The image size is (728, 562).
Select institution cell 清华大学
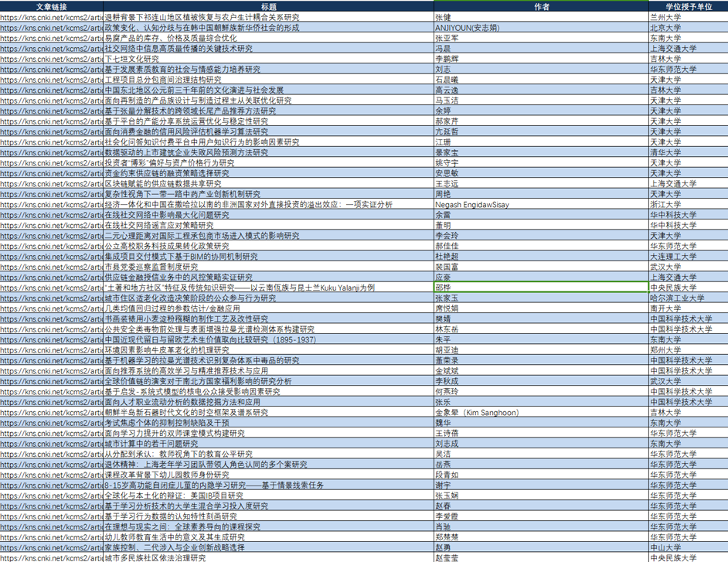pyautogui.click(x=689, y=152)
